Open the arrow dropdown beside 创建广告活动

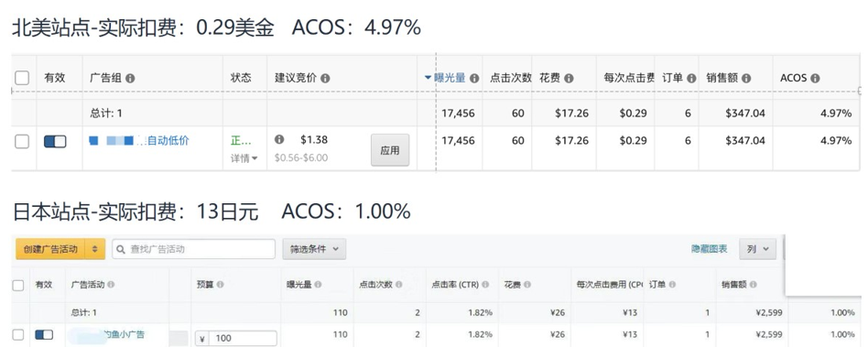94,249
